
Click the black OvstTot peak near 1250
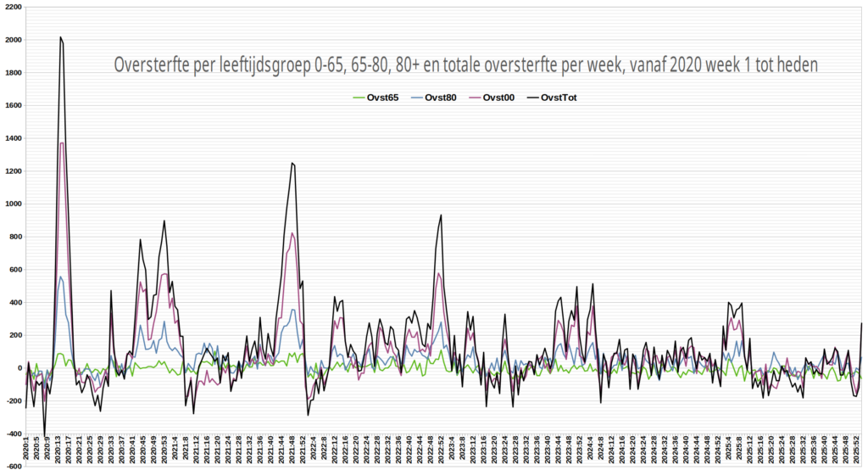coord(292,163)
